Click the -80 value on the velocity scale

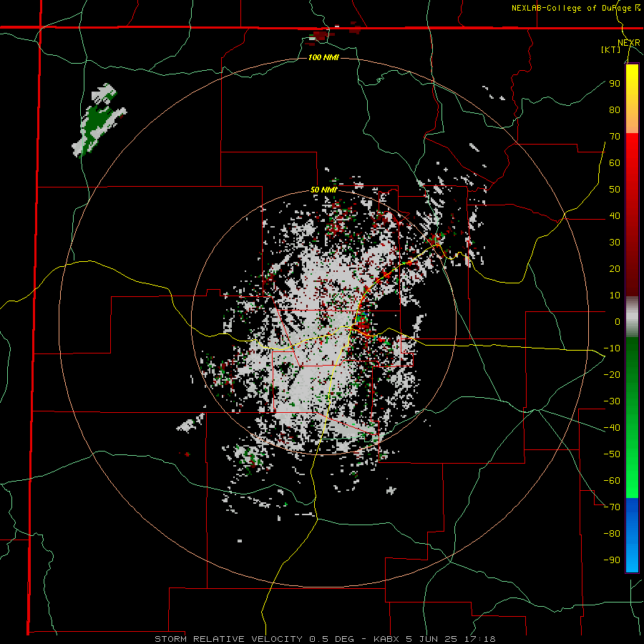[x=612, y=534]
